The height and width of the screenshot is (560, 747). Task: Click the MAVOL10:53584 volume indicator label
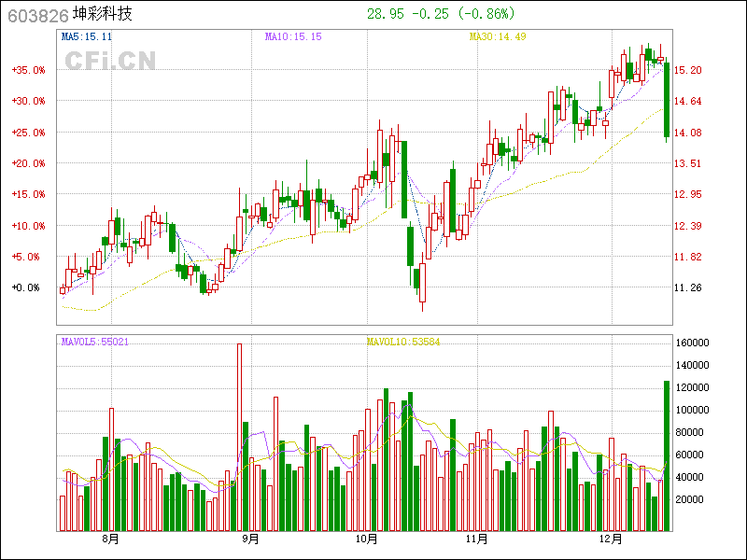click(403, 342)
